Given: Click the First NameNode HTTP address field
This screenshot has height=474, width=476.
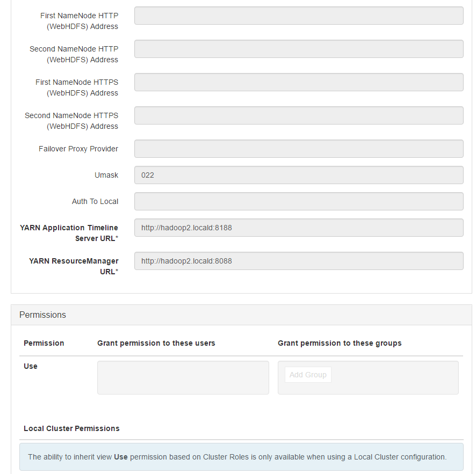Looking at the screenshot, I should coord(299,16).
